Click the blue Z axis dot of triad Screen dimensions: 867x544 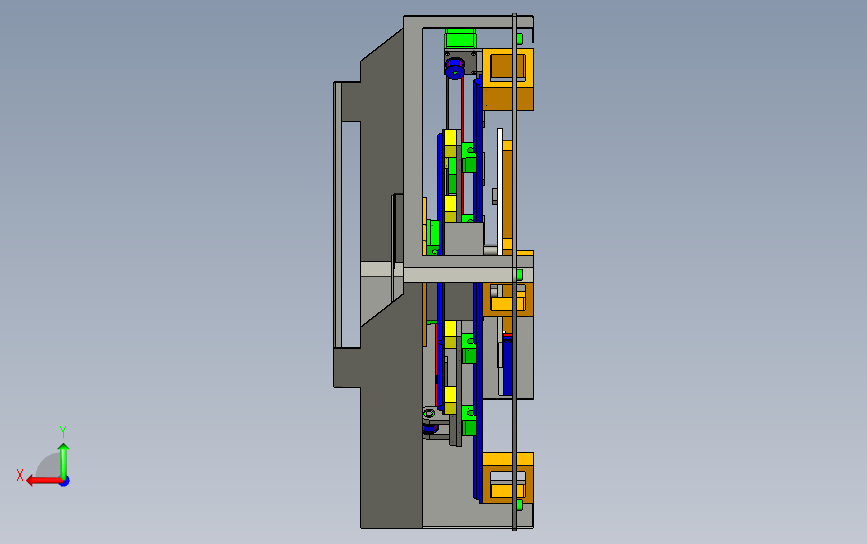tap(65, 482)
